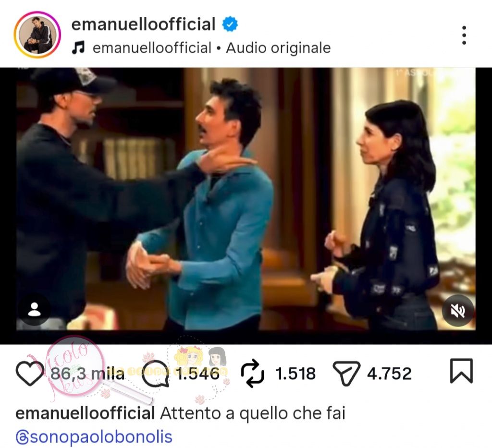The image size is (492, 448).
Task: Like the post with the heart icon
Action: [29, 373]
